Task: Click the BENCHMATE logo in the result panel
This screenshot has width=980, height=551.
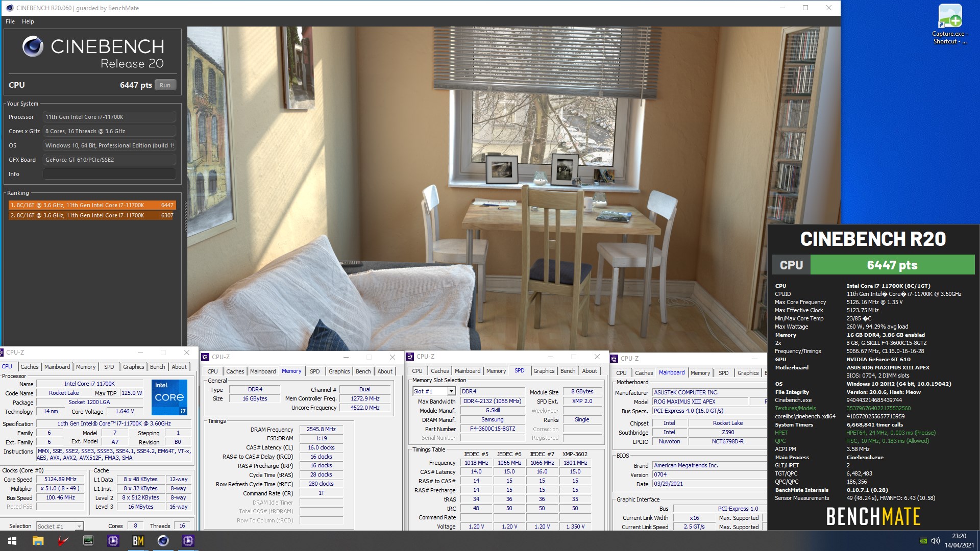Action: point(873,516)
